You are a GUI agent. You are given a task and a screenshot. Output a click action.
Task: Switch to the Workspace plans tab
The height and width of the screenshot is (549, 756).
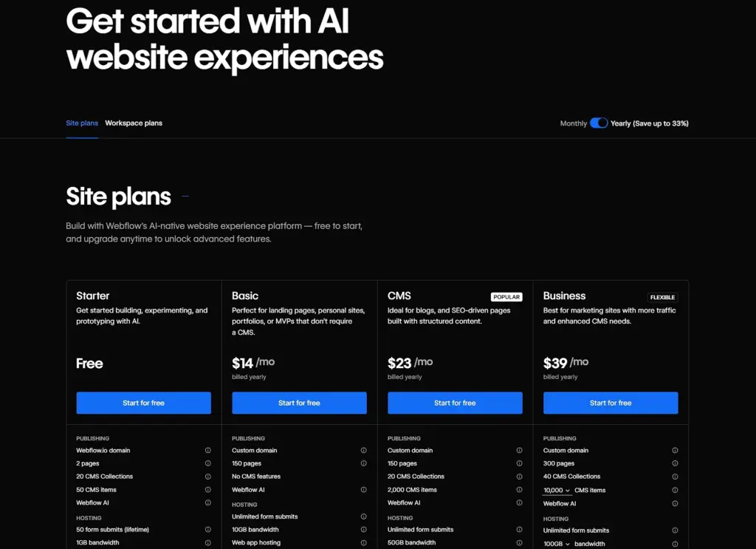click(134, 123)
